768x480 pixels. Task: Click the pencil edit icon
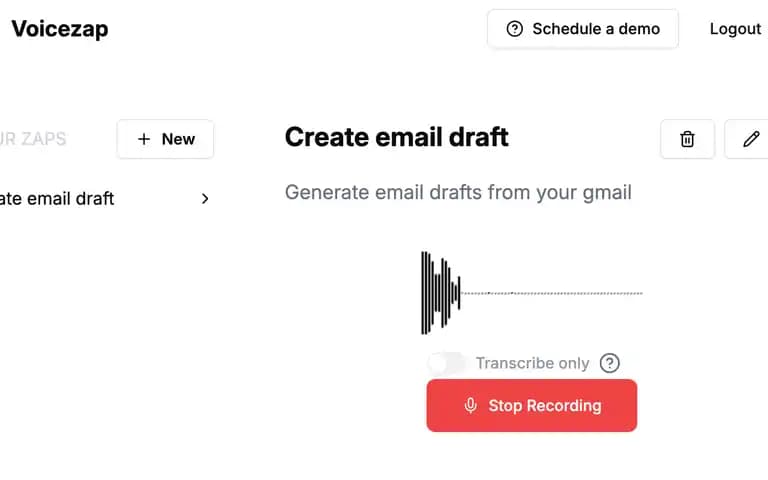[751, 139]
